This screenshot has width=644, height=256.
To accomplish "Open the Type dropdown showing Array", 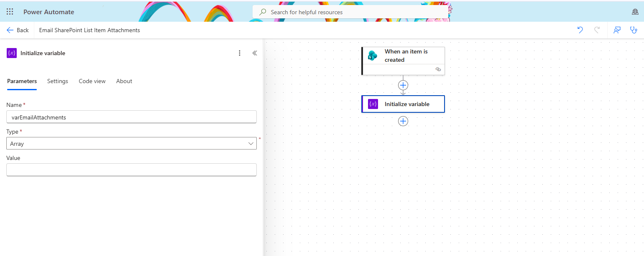I will click(131, 143).
